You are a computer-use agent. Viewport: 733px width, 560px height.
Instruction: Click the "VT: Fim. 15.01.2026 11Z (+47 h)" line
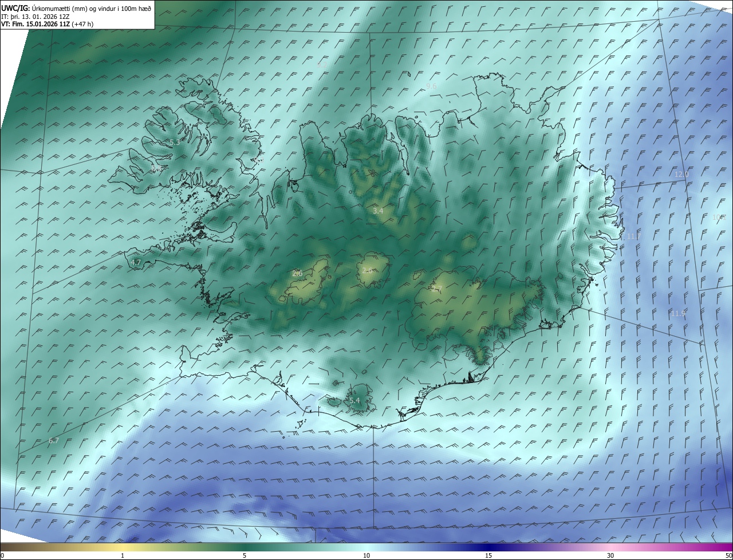tap(48, 24)
